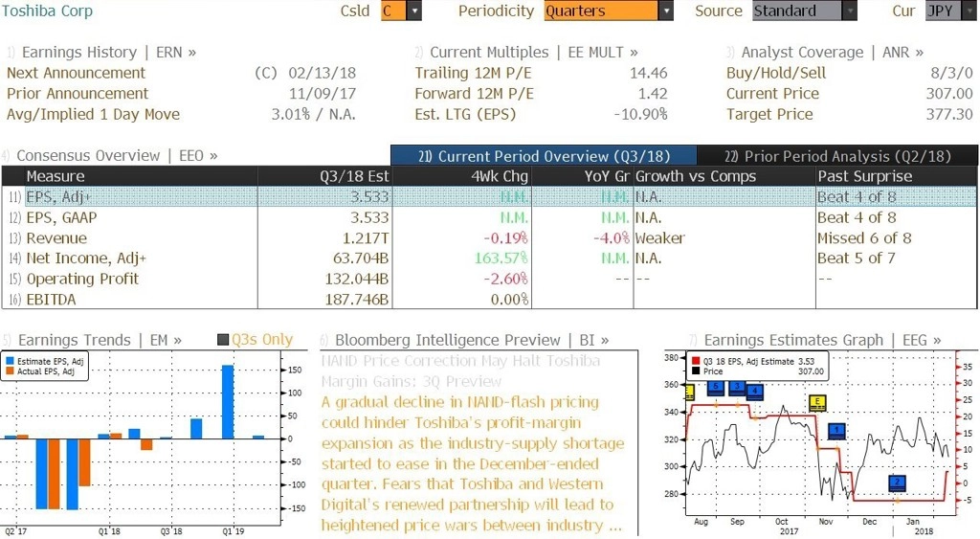Click Target Price value 377.30
The image size is (980, 539).
click(x=949, y=115)
